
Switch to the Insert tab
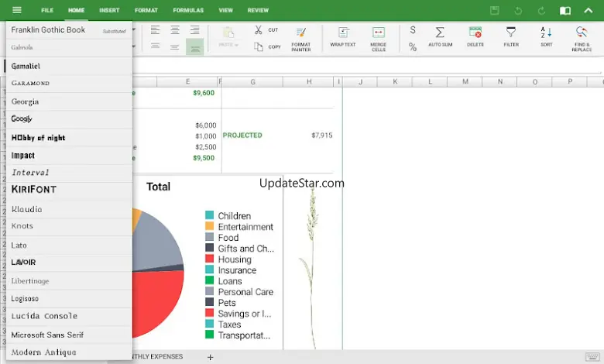click(109, 11)
